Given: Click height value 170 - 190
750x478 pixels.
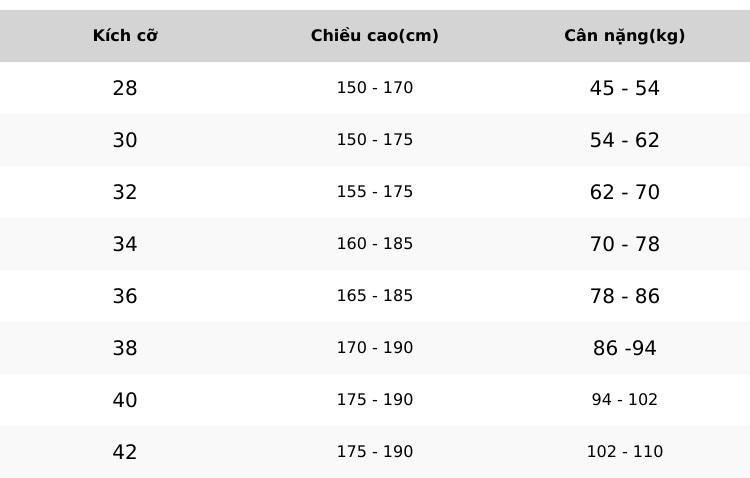Looking at the screenshot, I should (x=375, y=347).
